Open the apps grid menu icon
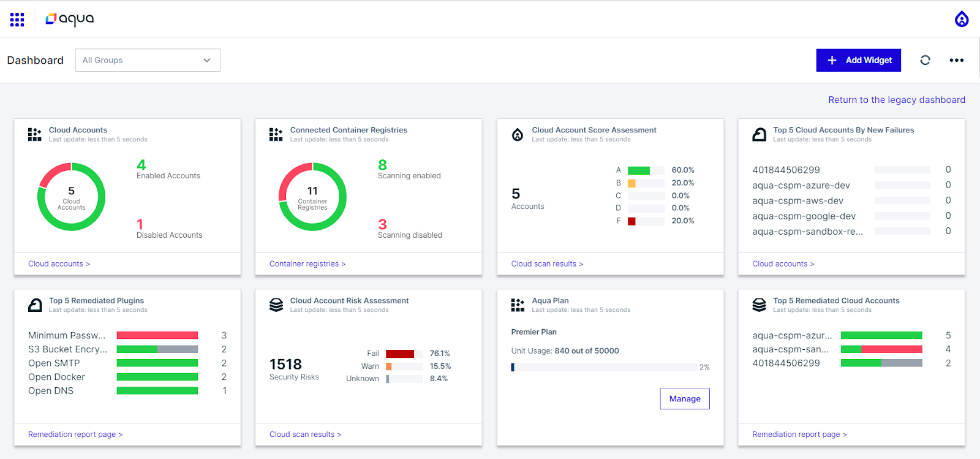This screenshot has height=459, width=980. (x=17, y=20)
